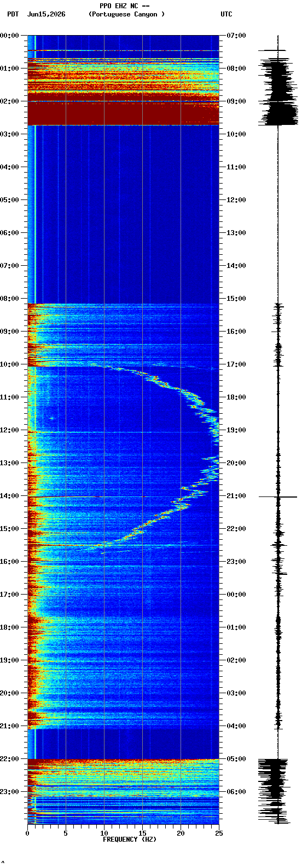This screenshot has height=868, width=302.
Task: Click the date label 'Jun15,2026'
Action: pos(46,14)
